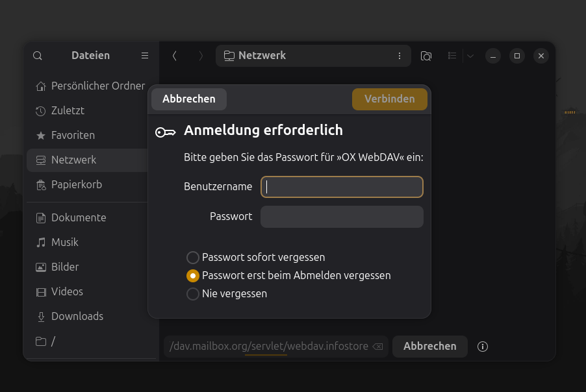The height and width of the screenshot is (392, 586).
Task: Open Downloads folder in sidebar
Action: (77, 317)
